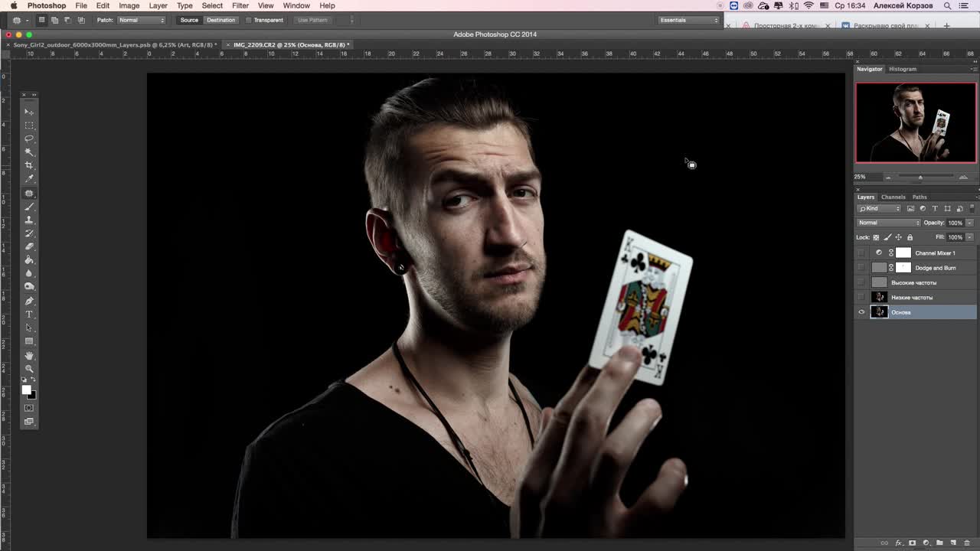Open the Patch mode dropdown

pyautogui.click(x=142, y=20)
